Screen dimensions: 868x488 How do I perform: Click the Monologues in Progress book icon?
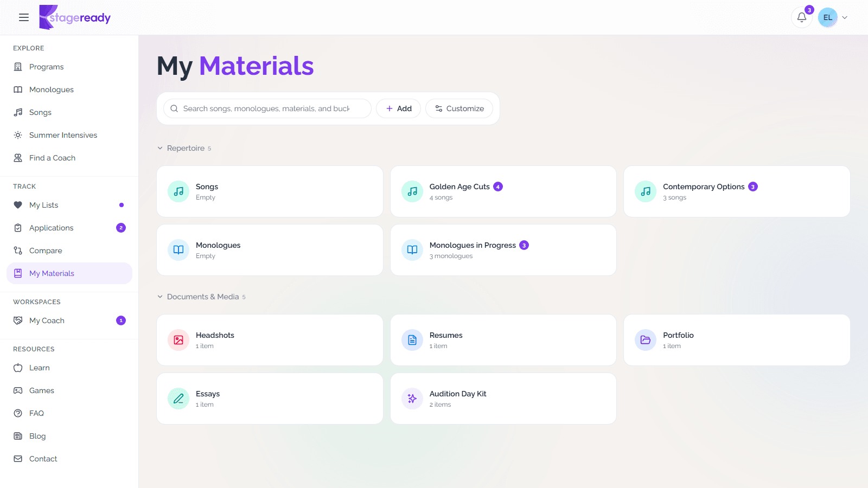pyautogui.click(x=412, y=250)
